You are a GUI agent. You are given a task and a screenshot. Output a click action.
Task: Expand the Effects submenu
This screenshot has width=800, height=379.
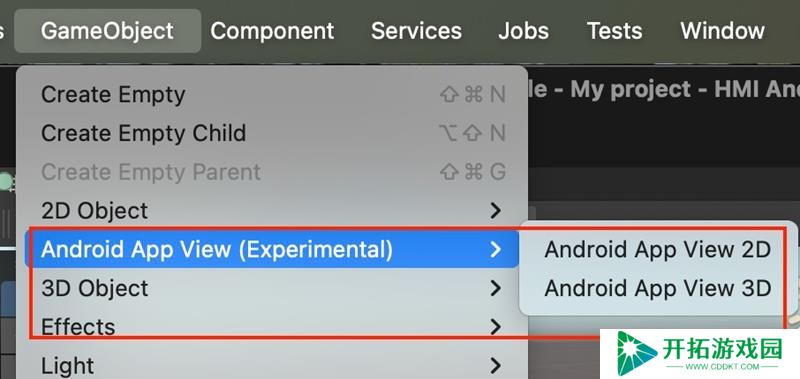click(272, 326)
